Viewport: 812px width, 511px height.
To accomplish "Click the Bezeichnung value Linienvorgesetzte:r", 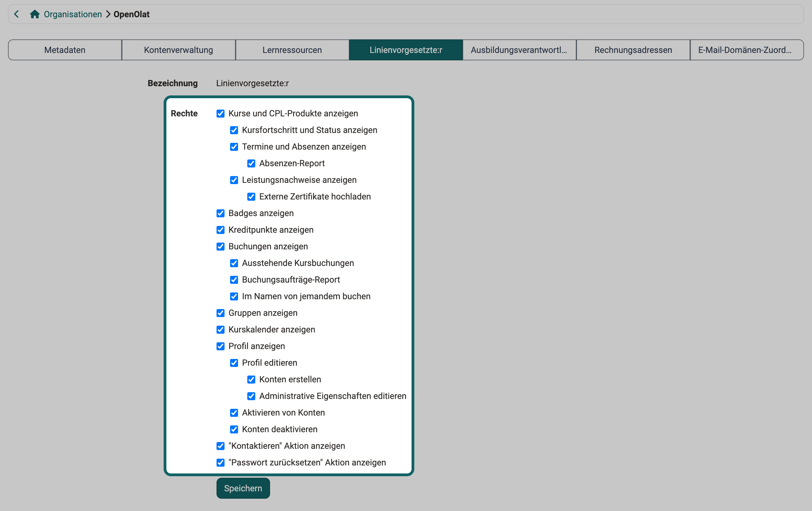I will [253, 83].
